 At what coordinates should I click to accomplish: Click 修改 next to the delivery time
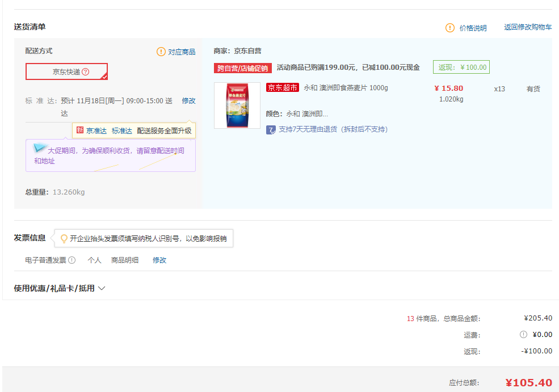pyautogui.click(x=188, y=101)
